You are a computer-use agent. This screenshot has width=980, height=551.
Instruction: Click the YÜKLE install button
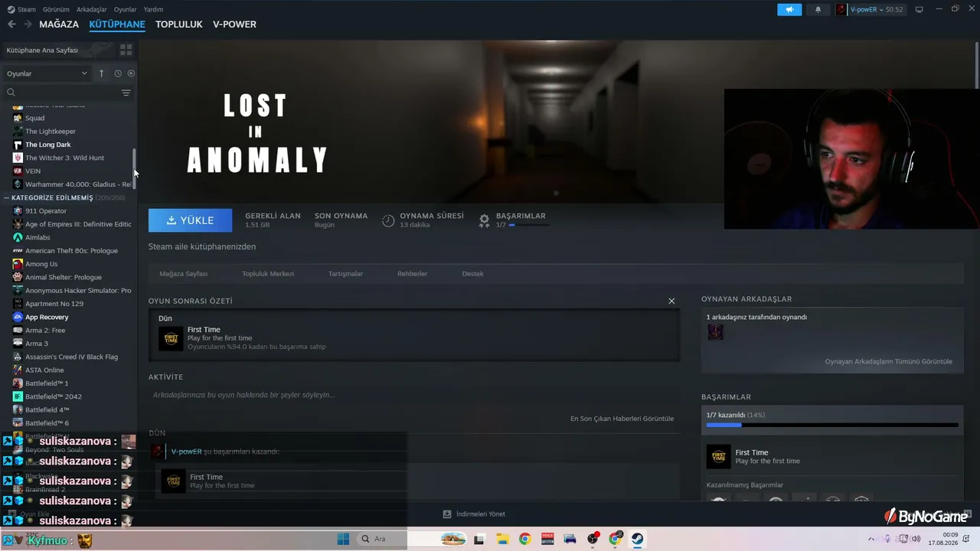[x=190, y=220]
